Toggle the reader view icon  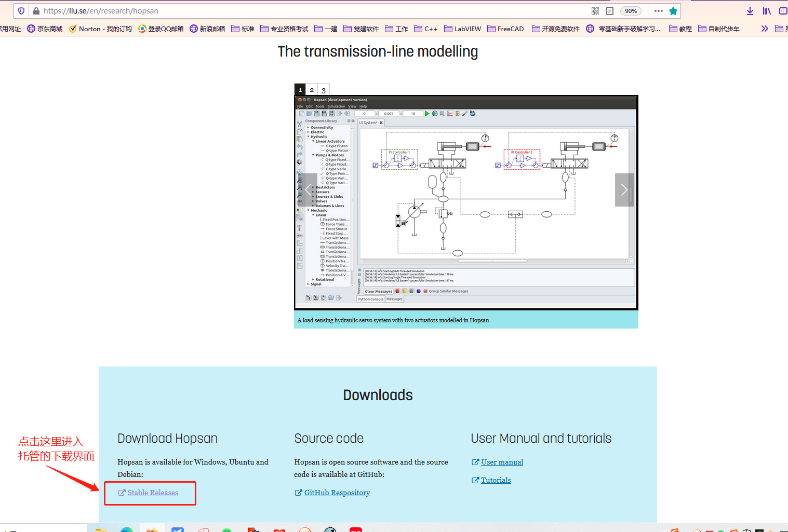pos(610,11)
